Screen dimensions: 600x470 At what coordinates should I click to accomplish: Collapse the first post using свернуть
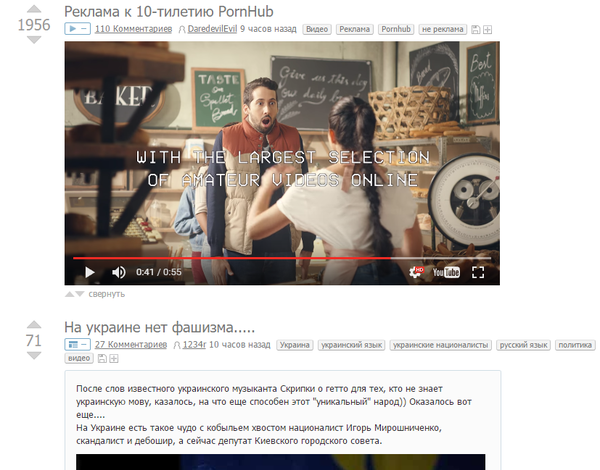click(x=106, y=294)
